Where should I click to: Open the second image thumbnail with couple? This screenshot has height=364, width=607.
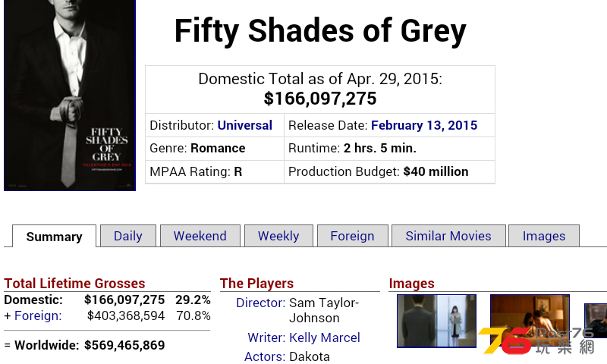530,321
